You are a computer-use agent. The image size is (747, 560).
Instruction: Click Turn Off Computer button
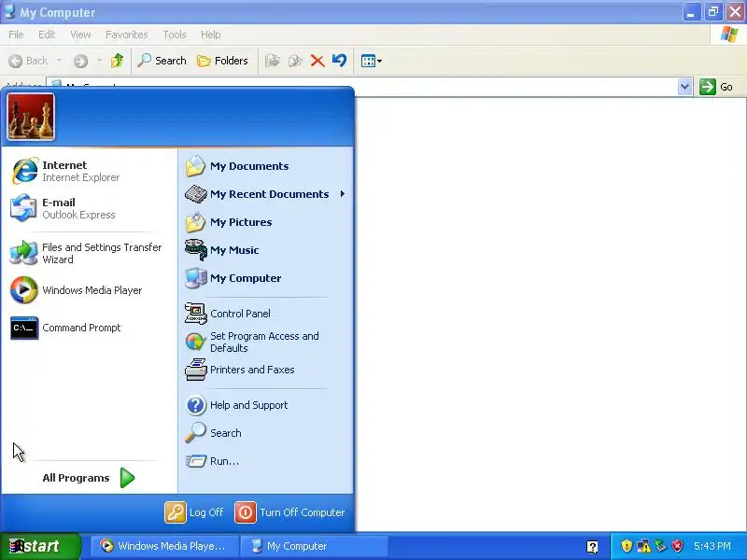tap(289, 512)
